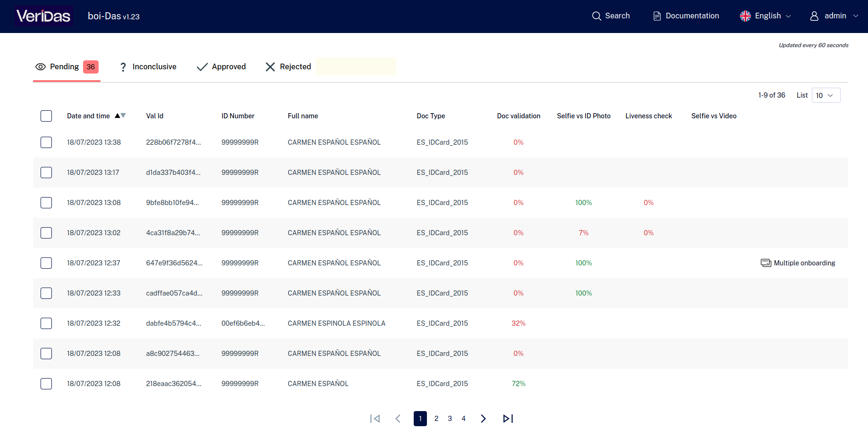Switch to the Inconclusive tab
Screen dimensions: 868x437
point(148,67)
